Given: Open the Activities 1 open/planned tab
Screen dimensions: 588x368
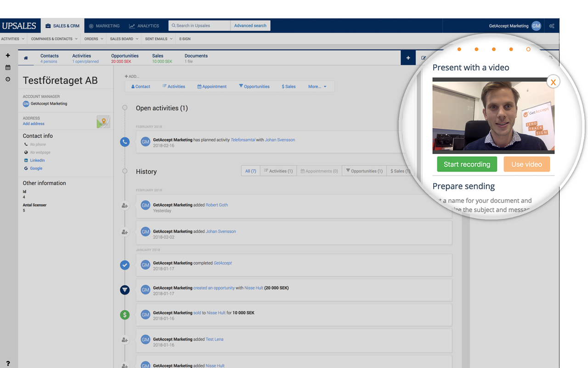Looking at the screenshot, I should [x=85, y=58].
